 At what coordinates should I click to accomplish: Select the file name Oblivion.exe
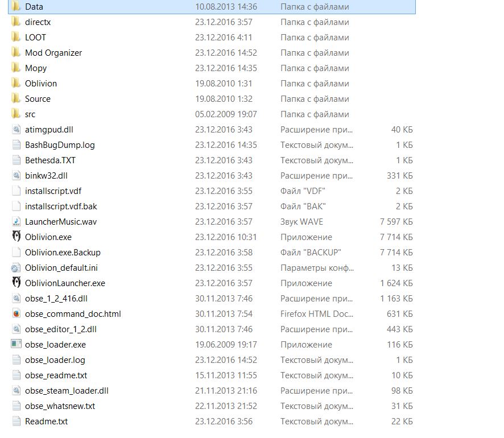point(48,237)
